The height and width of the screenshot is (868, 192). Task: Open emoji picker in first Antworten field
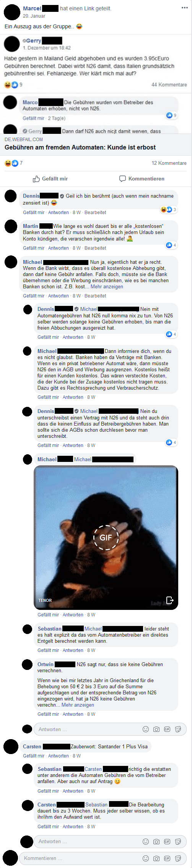[x=146, y=729]
